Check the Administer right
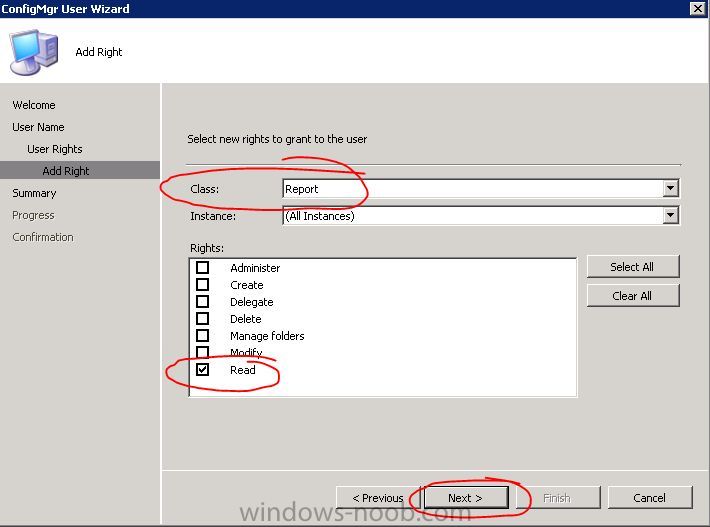Image resolution: width=710 pixels, height=527 pixels. click(202, 268)
